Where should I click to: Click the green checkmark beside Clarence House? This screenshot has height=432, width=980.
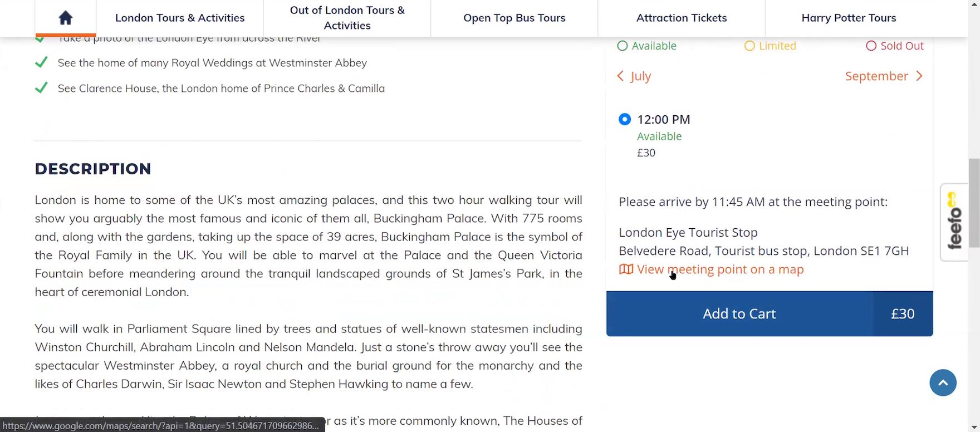coord(41,89)
